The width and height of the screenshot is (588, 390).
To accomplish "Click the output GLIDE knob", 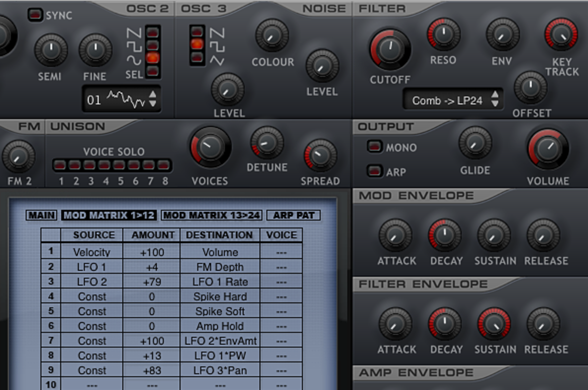I will (475, 143).
